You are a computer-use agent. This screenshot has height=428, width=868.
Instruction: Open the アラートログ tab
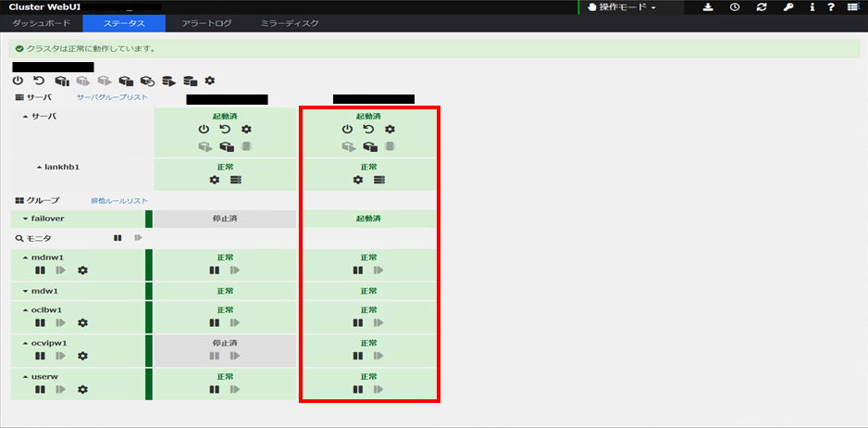click(x=205, y=23)
